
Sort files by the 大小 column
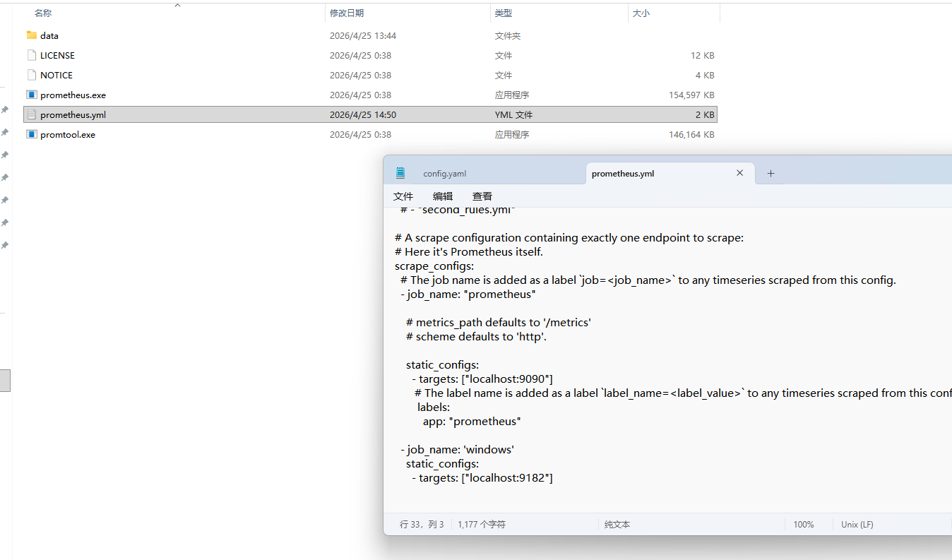(641, 13)
